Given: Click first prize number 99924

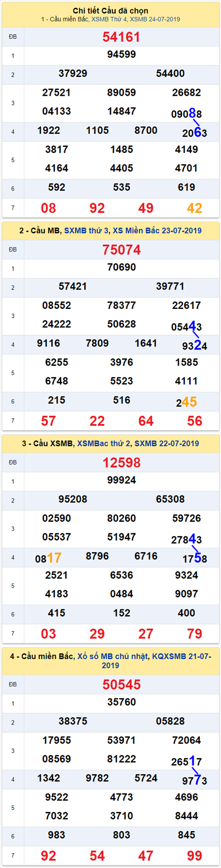Looking at the screenshot, I should click(x=122, y=480).
